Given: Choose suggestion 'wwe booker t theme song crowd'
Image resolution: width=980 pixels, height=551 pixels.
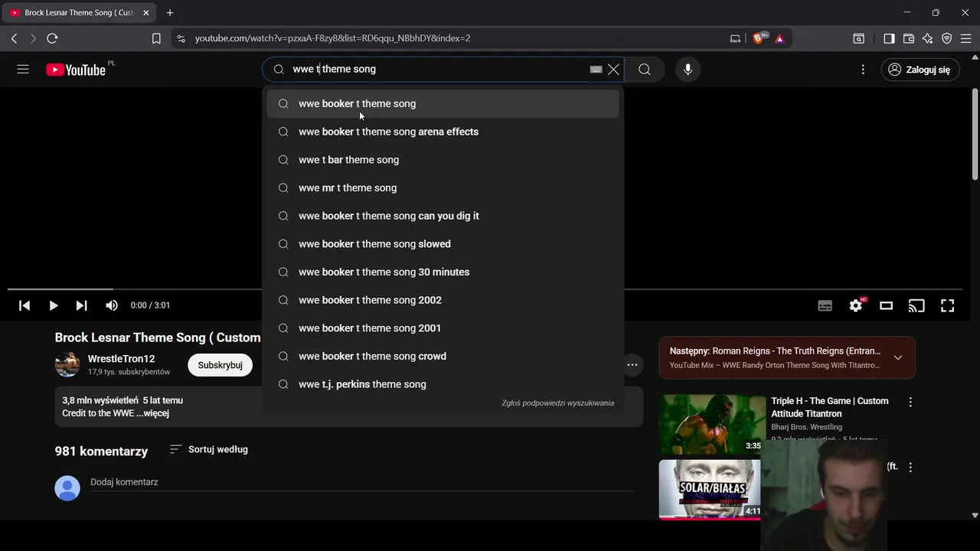Looking at the screenshot, I should pyautogui.click(x=443, y=356).
